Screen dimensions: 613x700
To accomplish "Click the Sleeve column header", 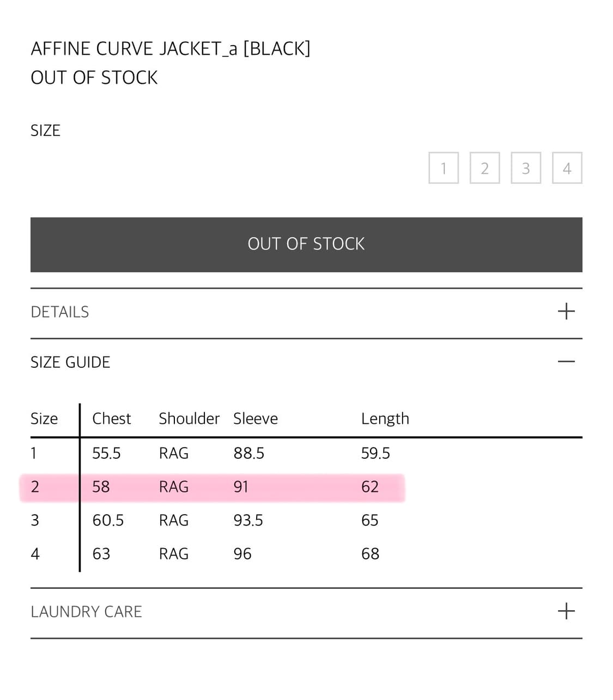I will point(256,418).
